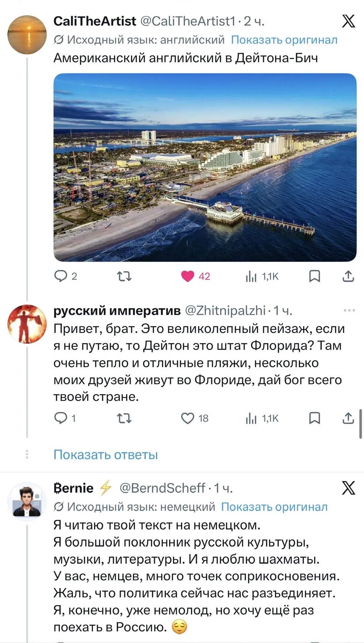Viewport: 364px width, 643px height.
Task: Share CaliTheArtist's post via upload icon
Action: coord(348,276)
